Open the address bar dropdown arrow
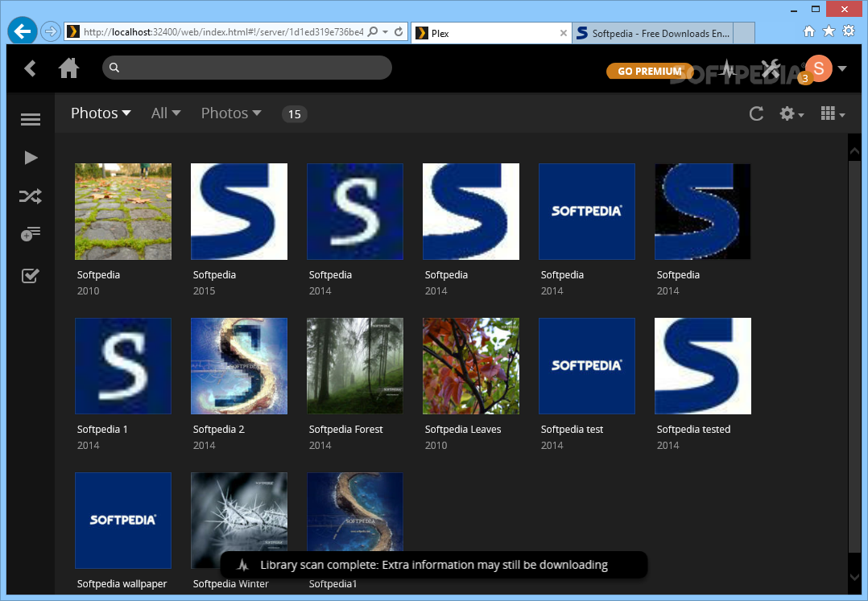Viewport: 868px width, 601px height. [x=385, y=32]
